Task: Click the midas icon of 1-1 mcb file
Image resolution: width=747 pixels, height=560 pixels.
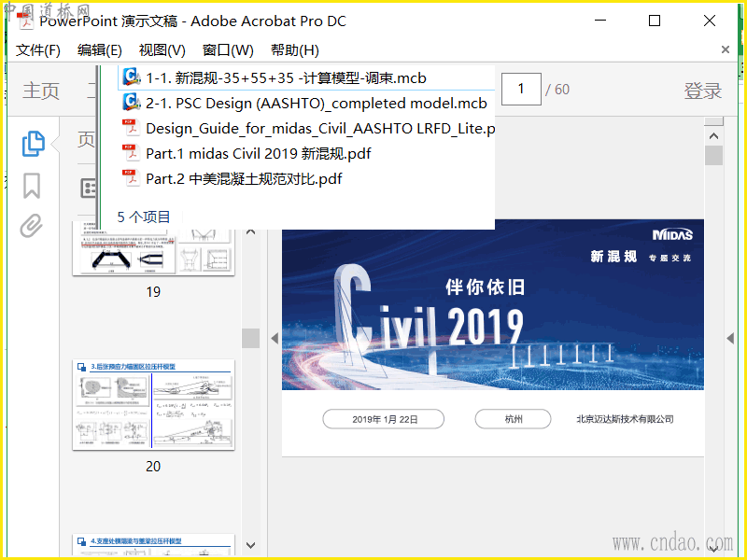Action: click(132, 77)
